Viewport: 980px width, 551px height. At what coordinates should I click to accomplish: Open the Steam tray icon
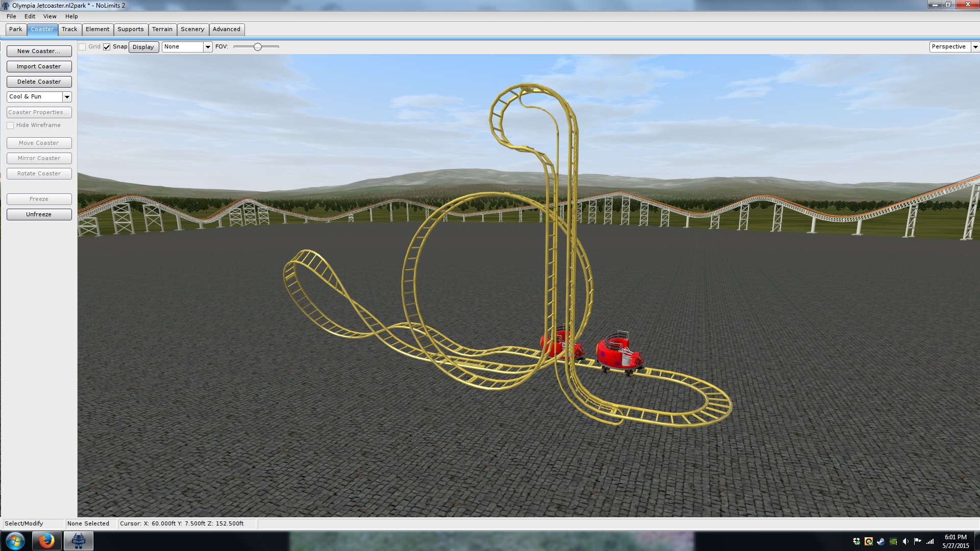tap(881, 541)
